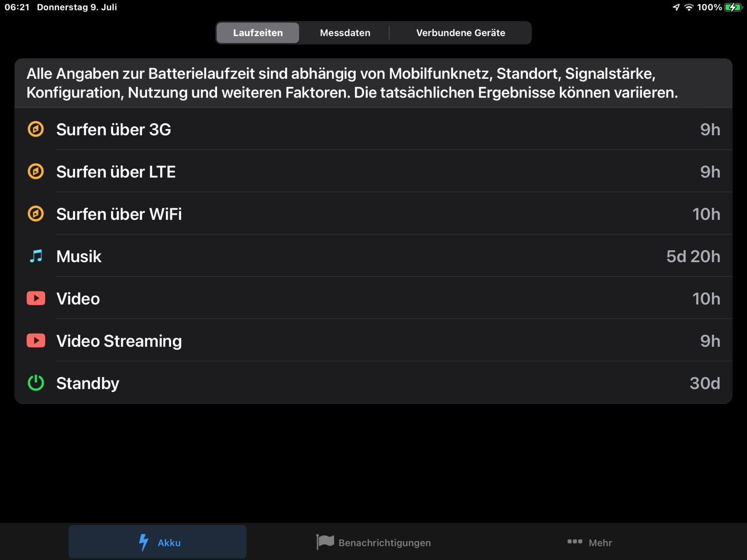This screenshot has width=747, height=560.
Task: Click the battery charging icon in status bar
Action: [733, 7]
